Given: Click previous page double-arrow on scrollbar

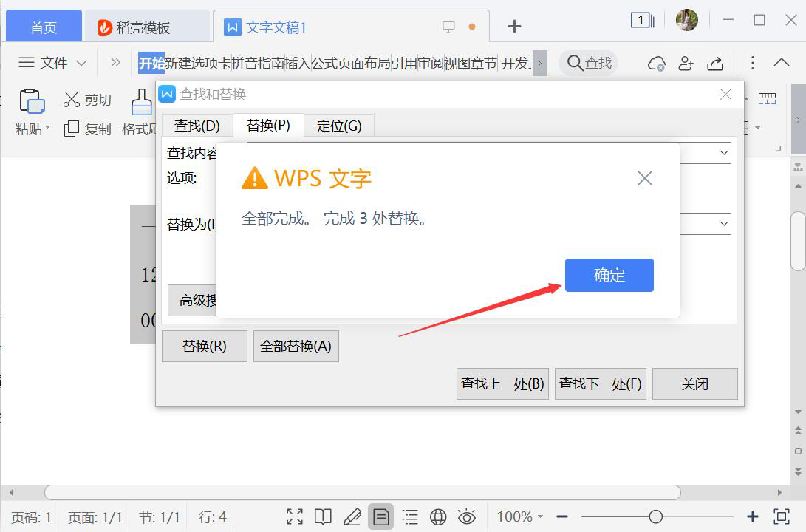Looking at the screenshot, I should (798, 431).
